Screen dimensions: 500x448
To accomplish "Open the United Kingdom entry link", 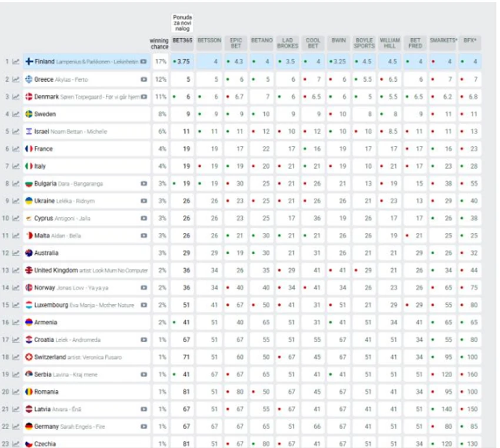I will pyautogui.click(x=56, y=270).
